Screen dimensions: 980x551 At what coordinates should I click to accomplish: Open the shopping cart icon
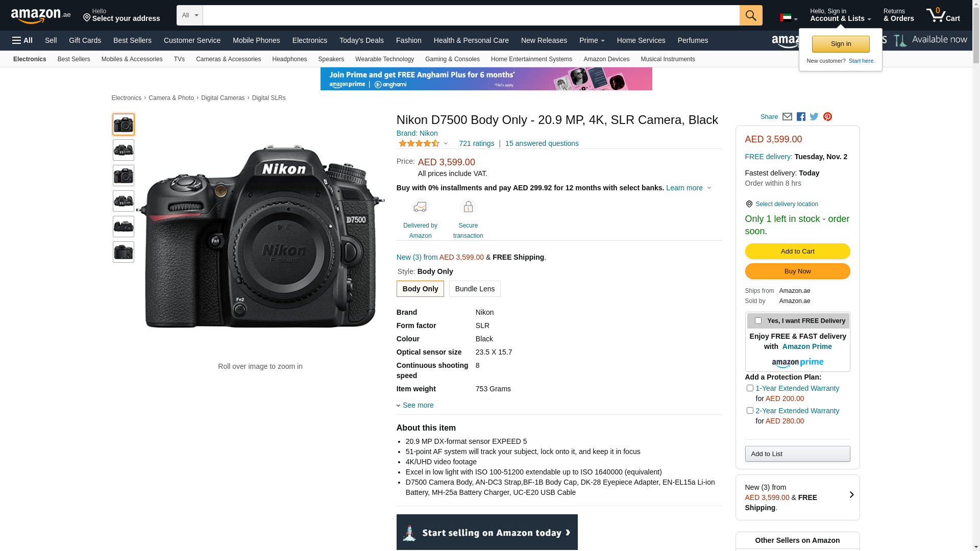pos(942,15)
